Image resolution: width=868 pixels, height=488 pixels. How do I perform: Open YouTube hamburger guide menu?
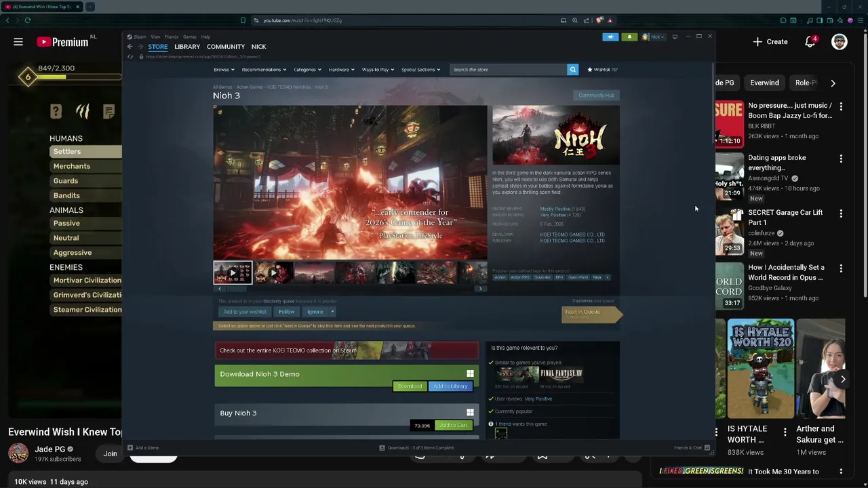(x=18, y=42)
